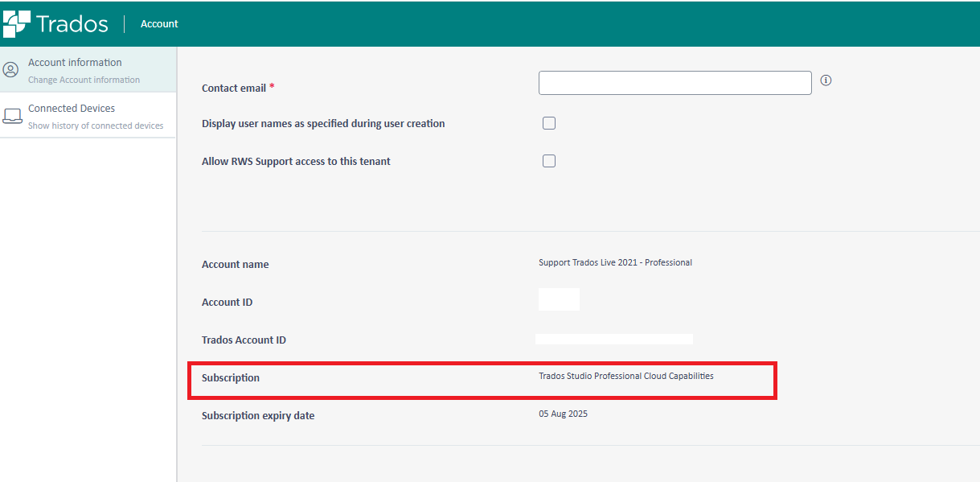This screenshot has width=980, height=482.
Task: Click the "Change Account information" subtitle
Action: tap(84, 80)
